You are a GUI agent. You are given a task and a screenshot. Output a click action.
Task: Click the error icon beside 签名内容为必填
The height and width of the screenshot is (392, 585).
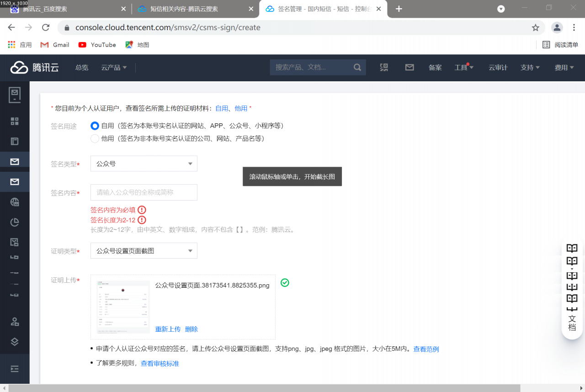[142, 209]
